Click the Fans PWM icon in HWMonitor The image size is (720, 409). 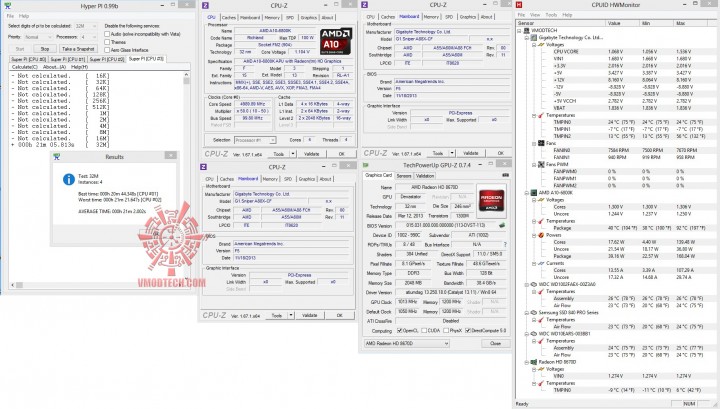point(541,164)
